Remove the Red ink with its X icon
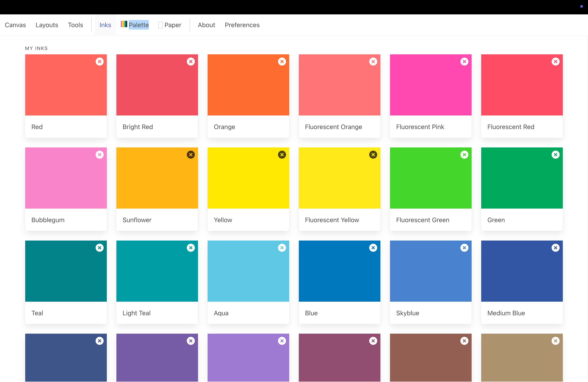Screen dimensions: 588x382 (x=100, y=62)
